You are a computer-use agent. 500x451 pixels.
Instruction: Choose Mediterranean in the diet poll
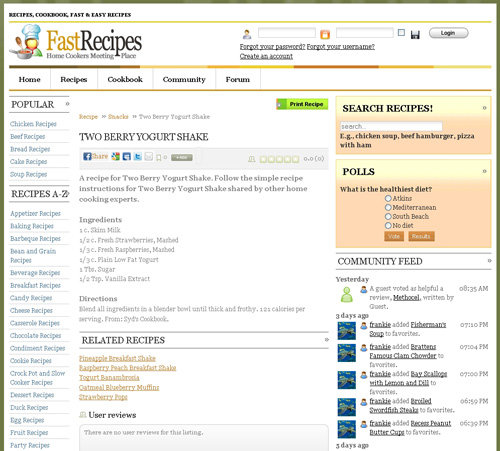coord(388,207)
